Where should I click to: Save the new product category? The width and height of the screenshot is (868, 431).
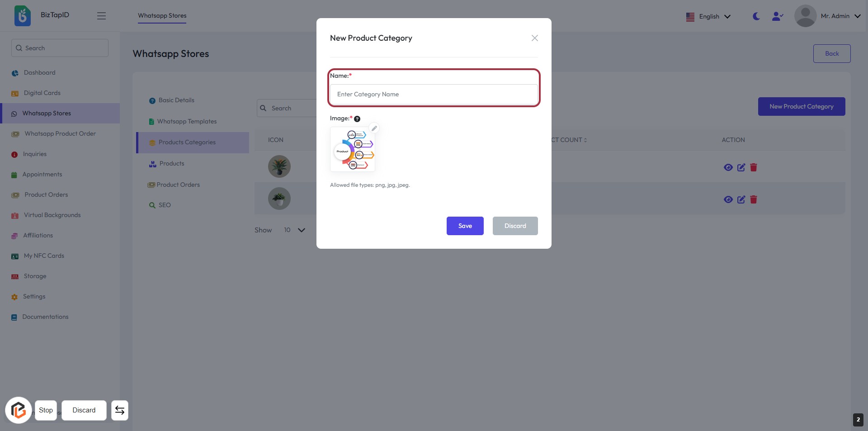pyautogui.click(x=465, y=226)
